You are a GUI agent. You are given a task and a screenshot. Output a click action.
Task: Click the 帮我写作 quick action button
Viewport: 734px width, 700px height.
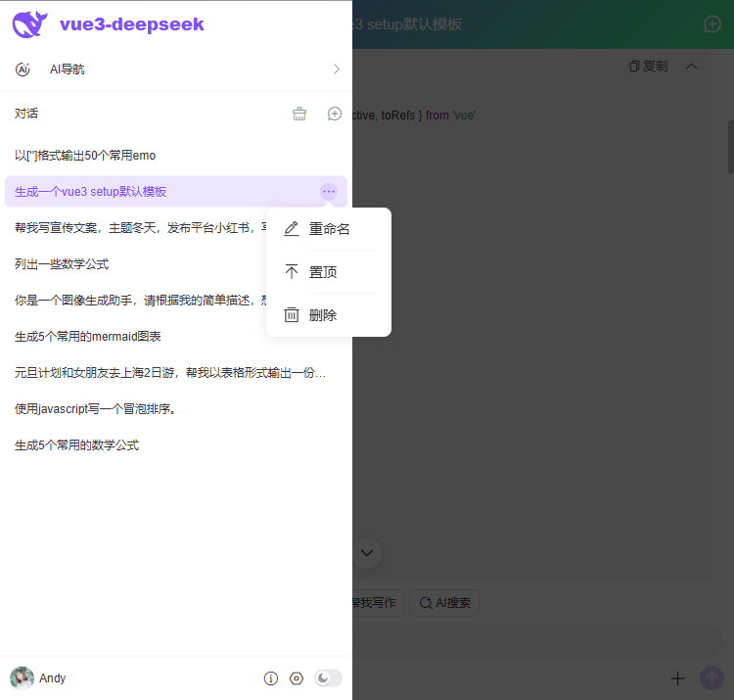tap(378, 603)
